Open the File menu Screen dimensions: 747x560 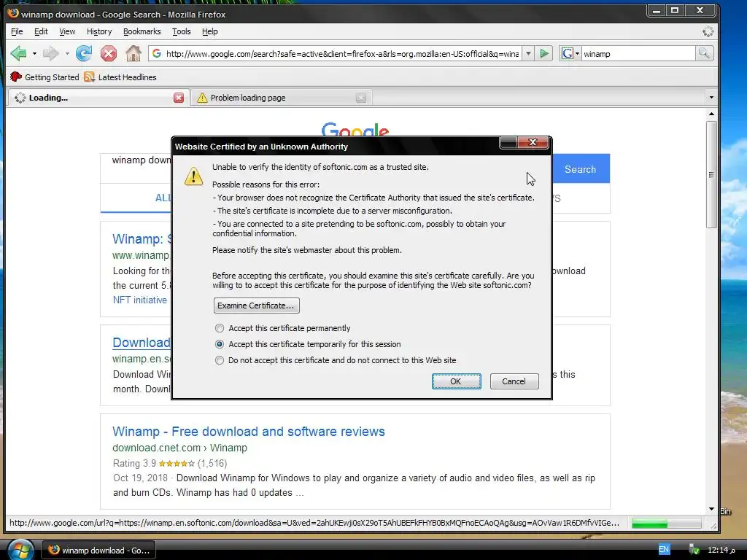(17, 31)
